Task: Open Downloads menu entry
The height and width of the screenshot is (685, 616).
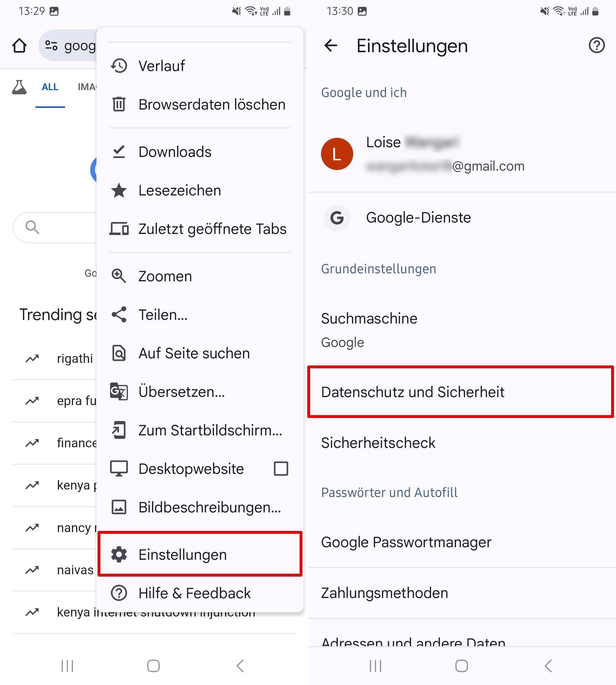Action: (x=200, y=151)
